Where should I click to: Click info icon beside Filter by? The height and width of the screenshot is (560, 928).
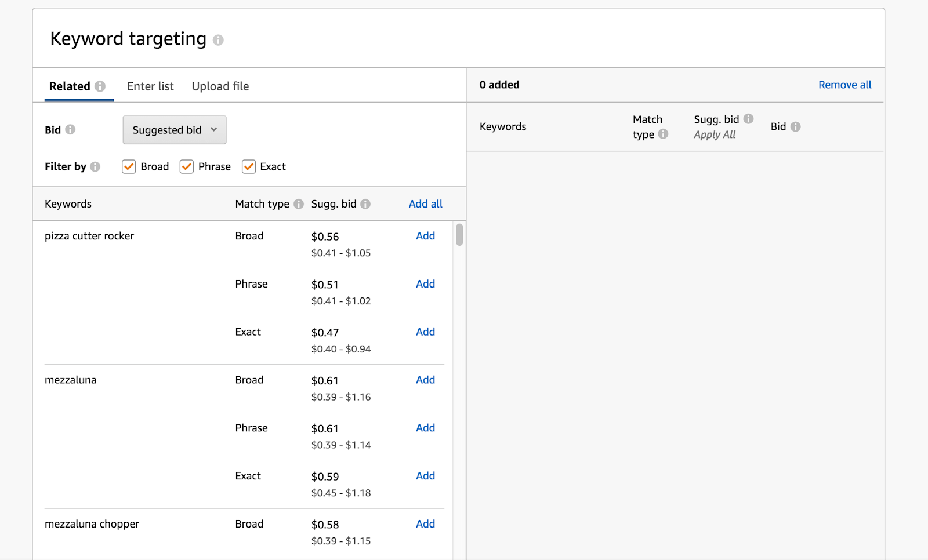[x=95, y=167]
